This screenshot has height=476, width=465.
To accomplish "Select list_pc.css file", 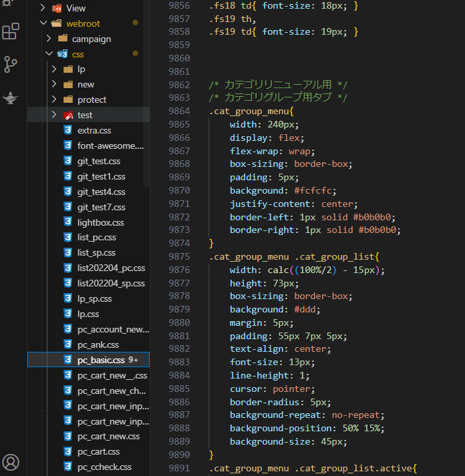I will [96, 237].
